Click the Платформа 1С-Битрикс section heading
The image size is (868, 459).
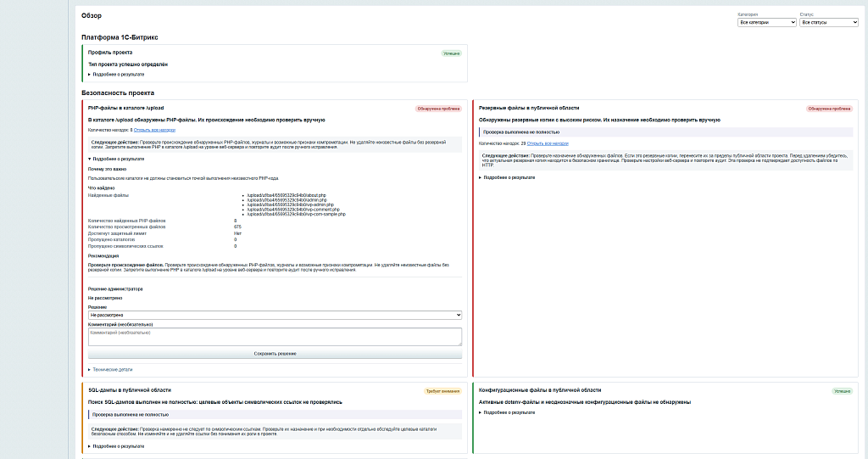tap(120, 37)
